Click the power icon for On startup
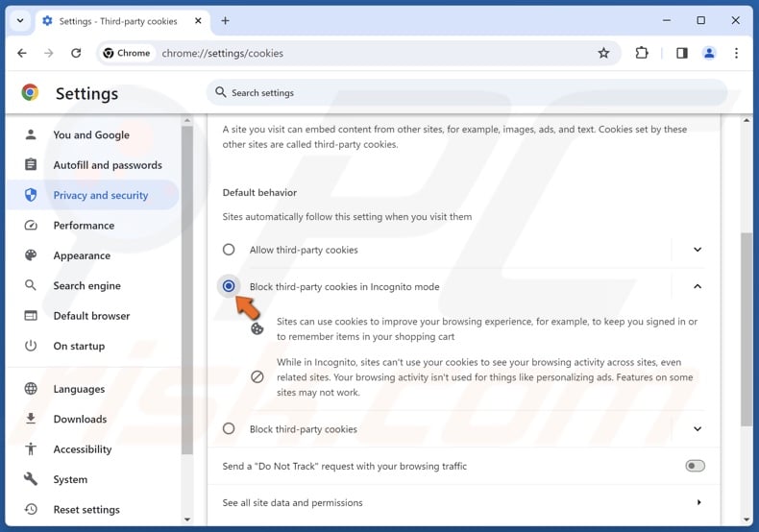This screenshot has height=532, width=759. click(x=31, y=346)
